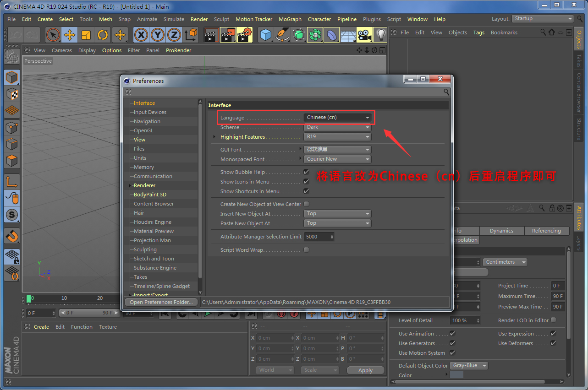Uncheck Show Shortcuts in Menu
The height and width of the screenshot is (390, 588).
click(x=306, y=191)
